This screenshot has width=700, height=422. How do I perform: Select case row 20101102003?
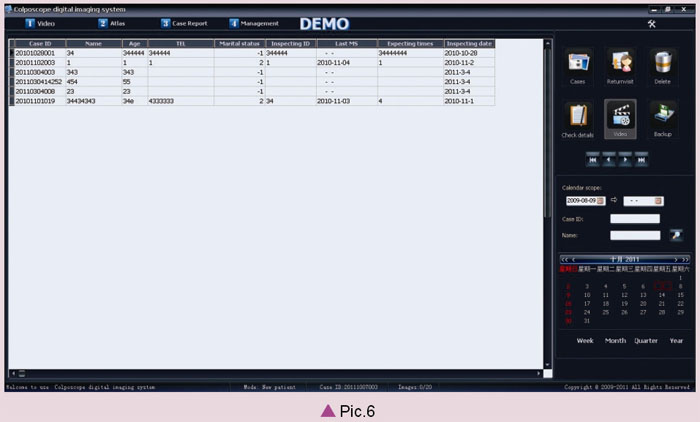(x=252, y=63)
